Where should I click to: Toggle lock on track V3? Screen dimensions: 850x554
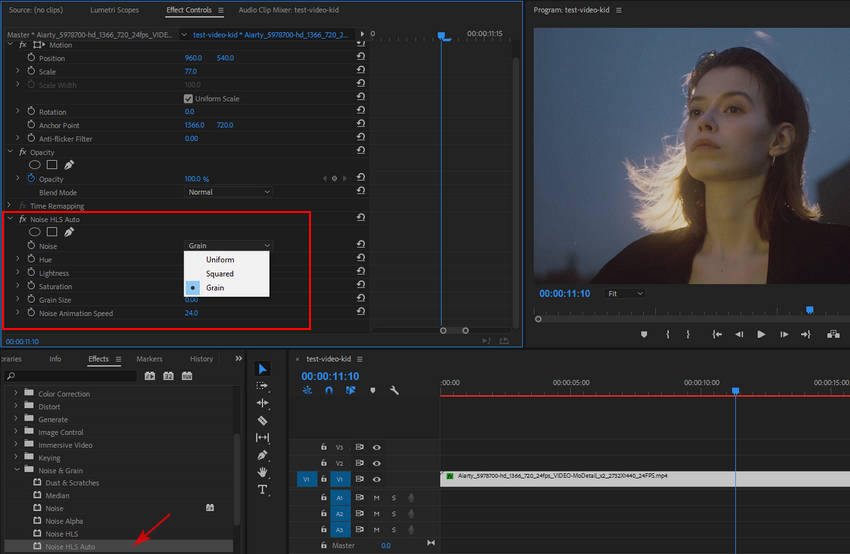tap(324, 447)
